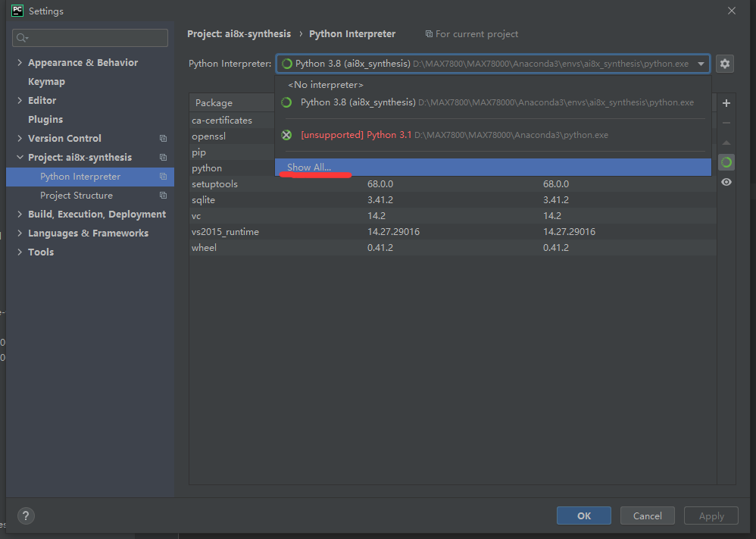Viewport: 756px width, 539px height.
Task: Click the Package column header
Action: tap(232, 103)
